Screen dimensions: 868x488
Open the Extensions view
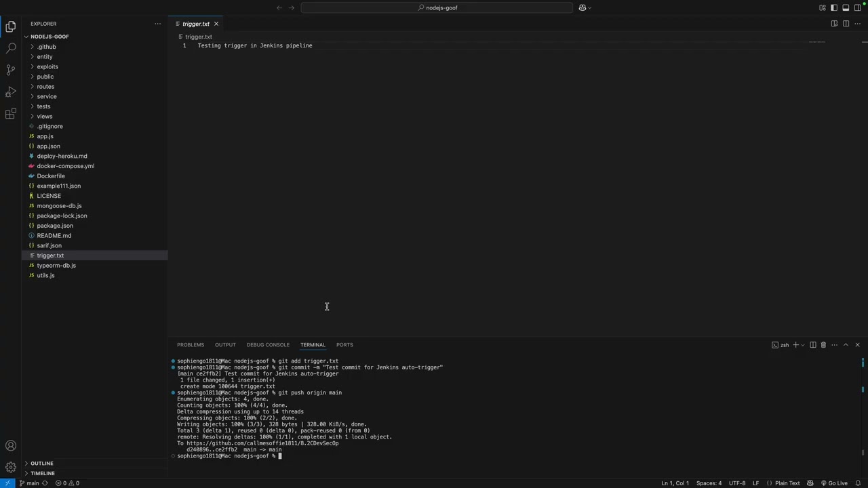(11, 114)
